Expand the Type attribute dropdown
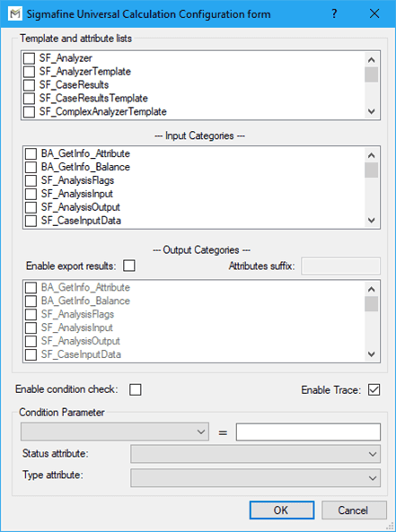 [255, 478]
